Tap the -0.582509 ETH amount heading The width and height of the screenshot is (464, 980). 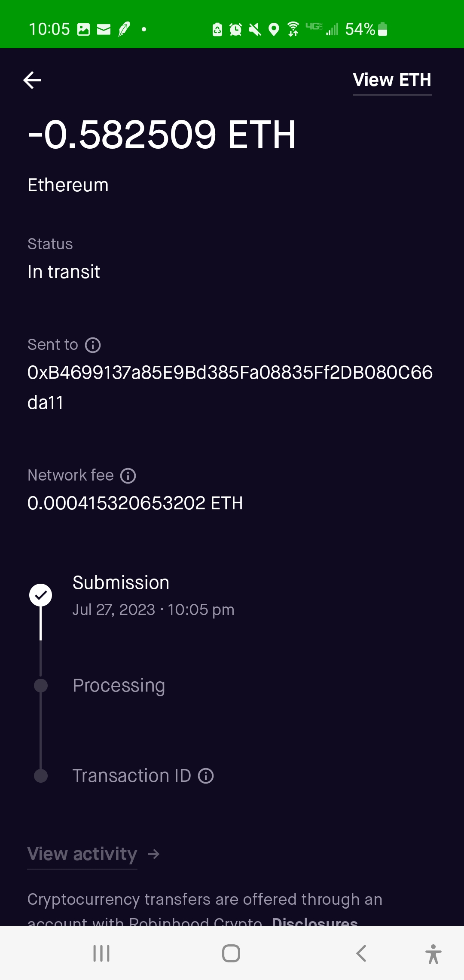coord(162,135)
